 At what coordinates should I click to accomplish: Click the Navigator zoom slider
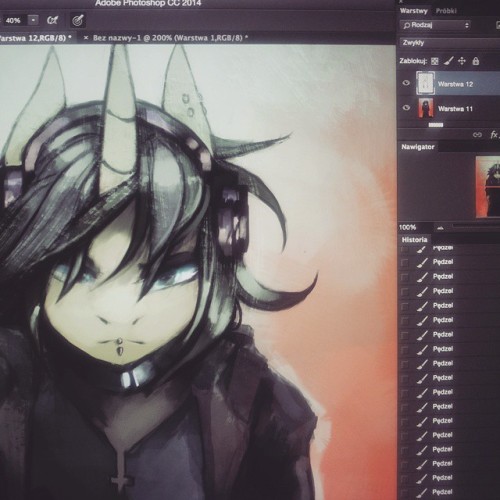pyautogui.click(x=476, y=227)
